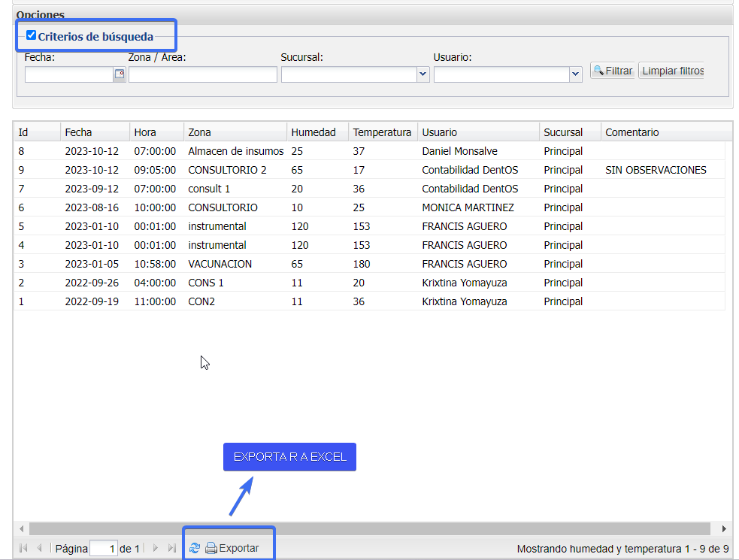Click the left arrow of horizontal scrollbar
Viewport: 739px width, 560px height.
click(x=21, y=529)
